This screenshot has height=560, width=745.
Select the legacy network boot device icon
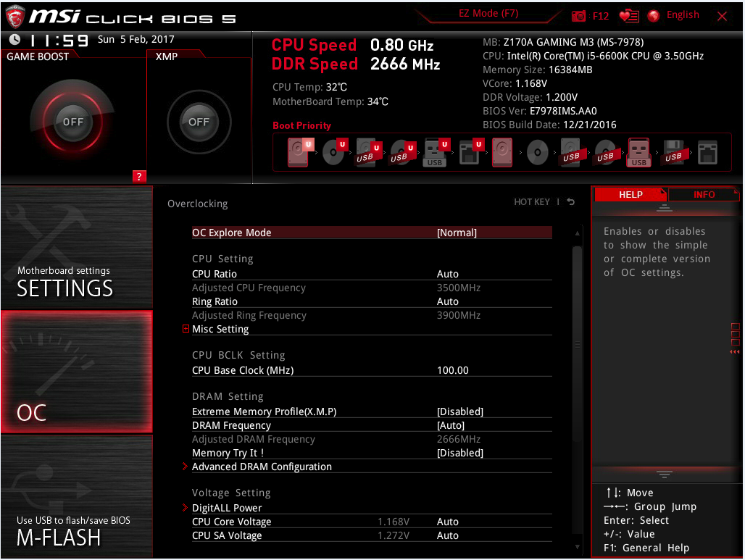coord(707,152)
